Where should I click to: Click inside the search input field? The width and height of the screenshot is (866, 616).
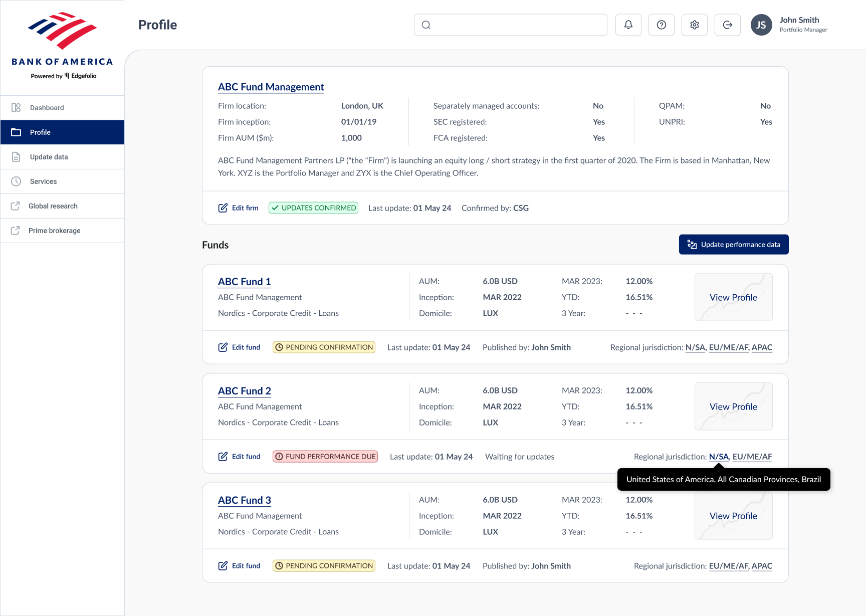click(510, 25)
